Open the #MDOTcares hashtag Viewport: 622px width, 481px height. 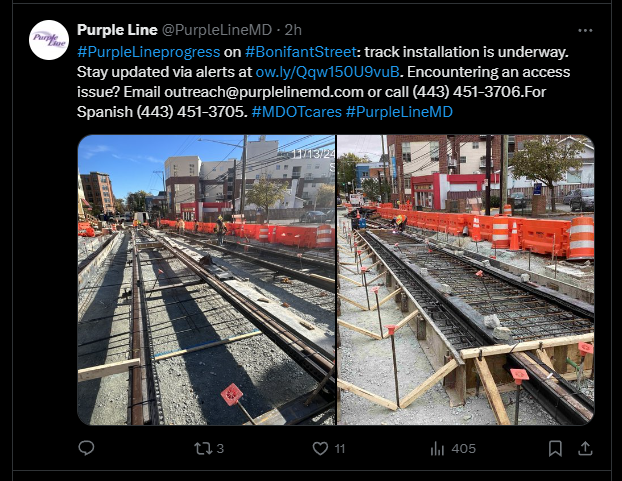[x=296, y=112]
